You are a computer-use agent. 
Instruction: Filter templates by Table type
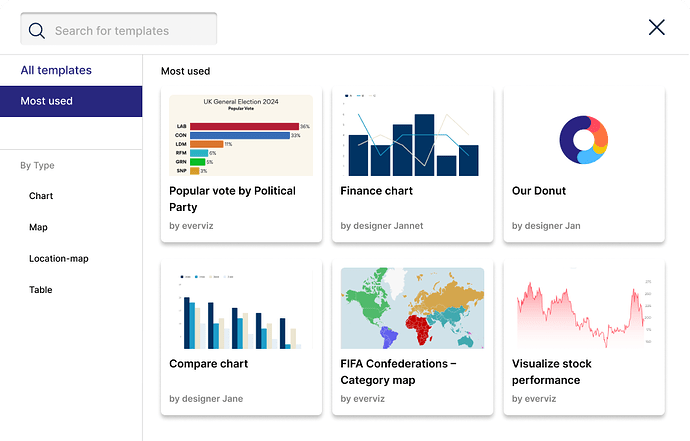[x=40, y=290]
